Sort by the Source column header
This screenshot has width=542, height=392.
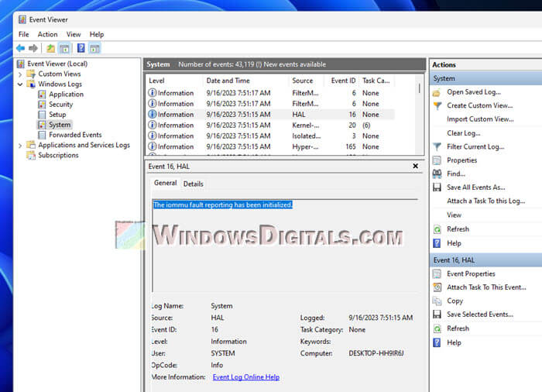click(306, 81)
